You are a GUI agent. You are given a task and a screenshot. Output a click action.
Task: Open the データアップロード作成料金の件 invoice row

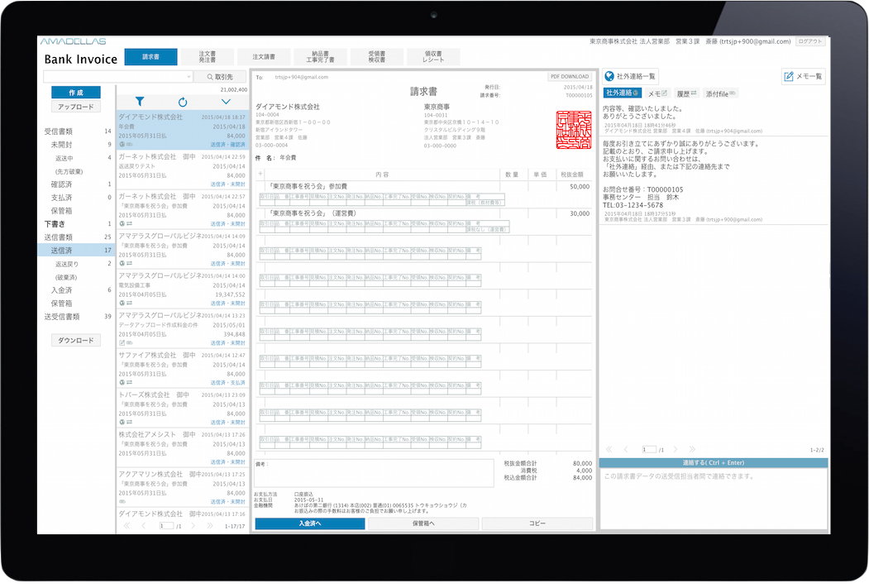[x=183, y=329]
